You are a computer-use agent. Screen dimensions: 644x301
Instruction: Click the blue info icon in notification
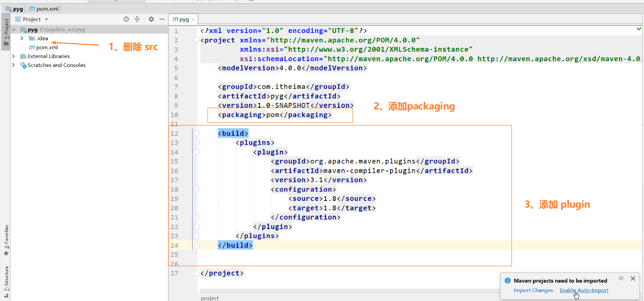(507, 281)
